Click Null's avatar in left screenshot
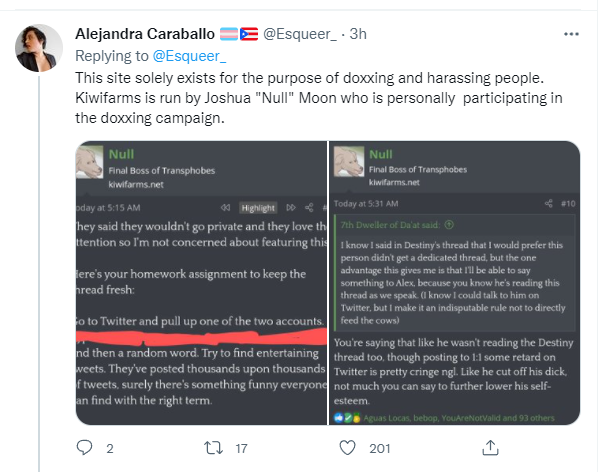Screen dimensions: 609x472 [90, 164]
